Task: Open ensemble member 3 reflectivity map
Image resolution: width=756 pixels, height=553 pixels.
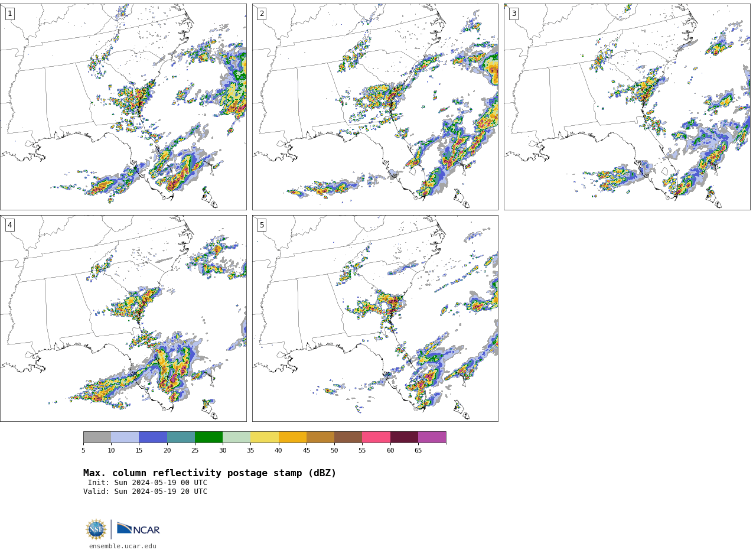Action: (627, 107)
